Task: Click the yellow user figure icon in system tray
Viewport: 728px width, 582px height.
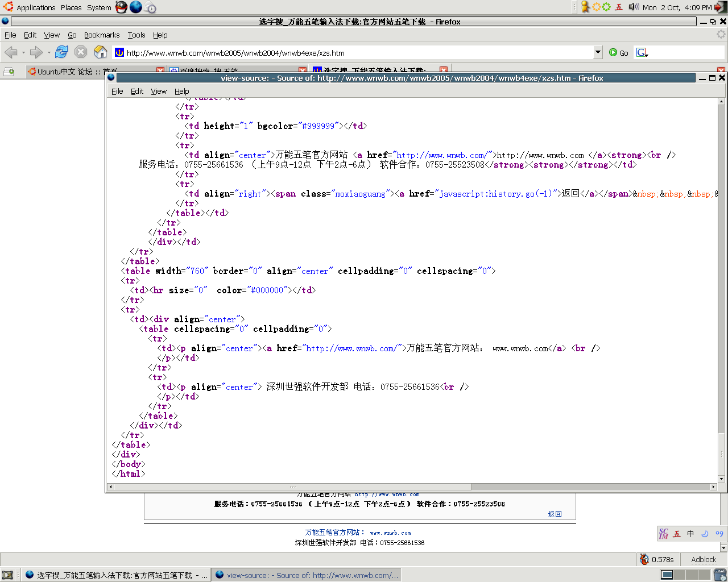Action: [x=585, y=7]
